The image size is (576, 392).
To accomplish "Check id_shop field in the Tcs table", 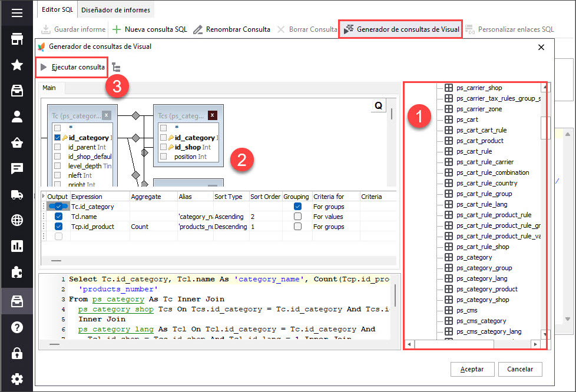I will pos(164,147).
